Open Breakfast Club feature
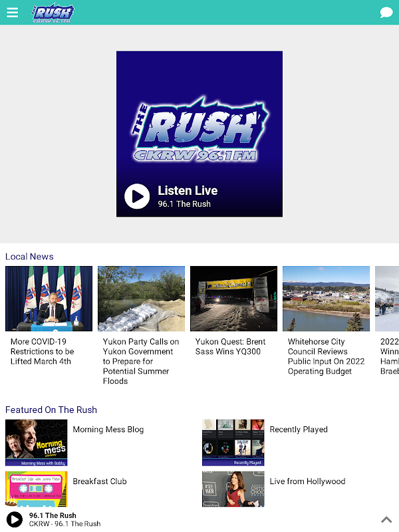399x532 pixels. [x=100, y=481]
